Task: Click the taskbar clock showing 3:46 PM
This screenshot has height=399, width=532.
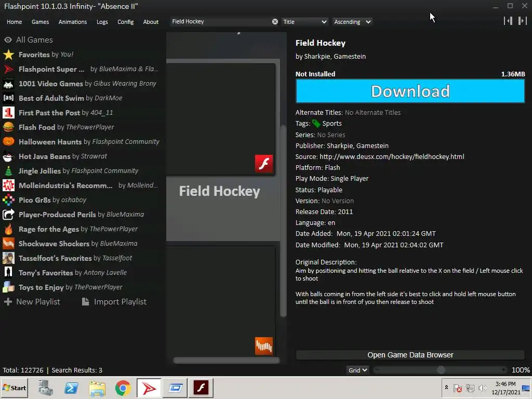Action: (x=506, y=388)
